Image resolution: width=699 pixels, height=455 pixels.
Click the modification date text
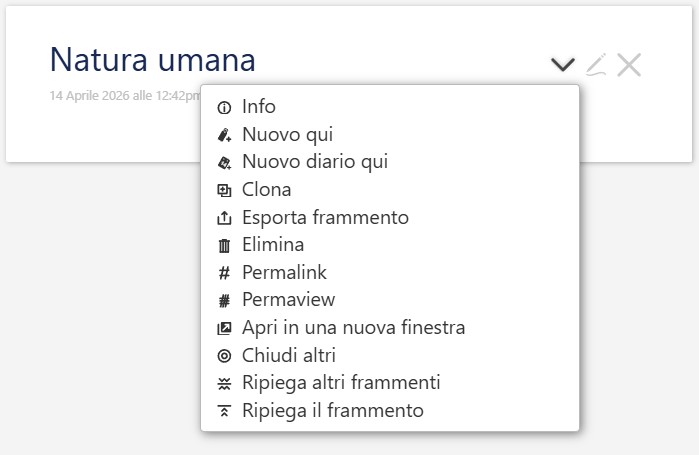tap(125, 95)
